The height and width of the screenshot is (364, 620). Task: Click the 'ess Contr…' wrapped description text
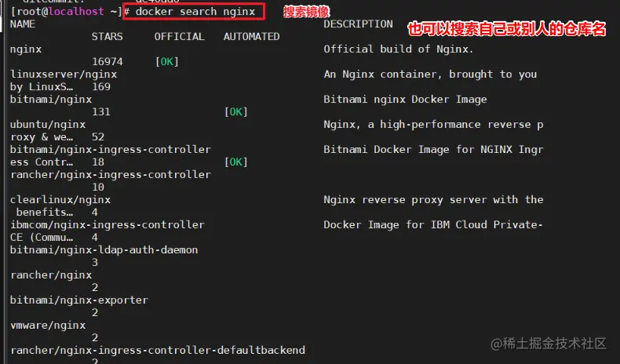[x=41, y=162]
